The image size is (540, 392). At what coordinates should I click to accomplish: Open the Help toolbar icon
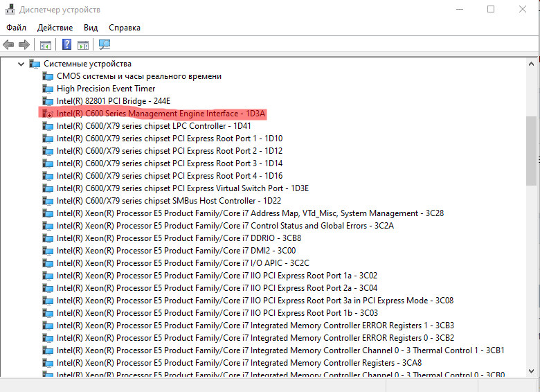[x=67, y=44]
